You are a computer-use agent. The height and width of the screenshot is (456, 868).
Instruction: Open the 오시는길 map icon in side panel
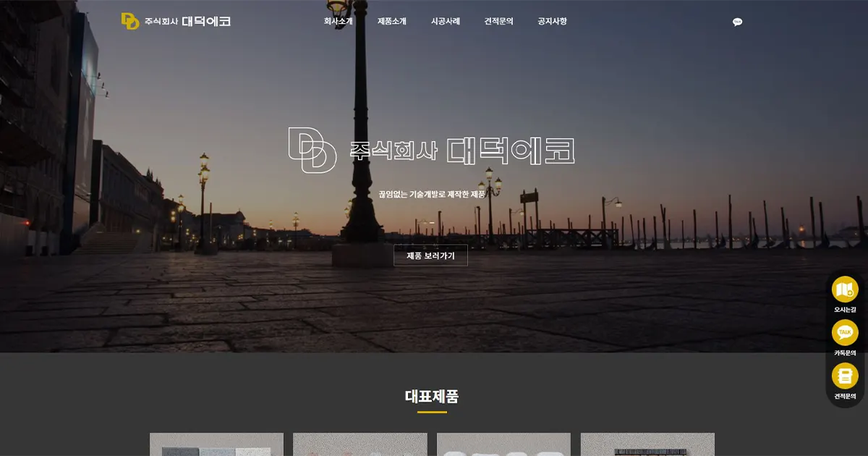[845, 290]
